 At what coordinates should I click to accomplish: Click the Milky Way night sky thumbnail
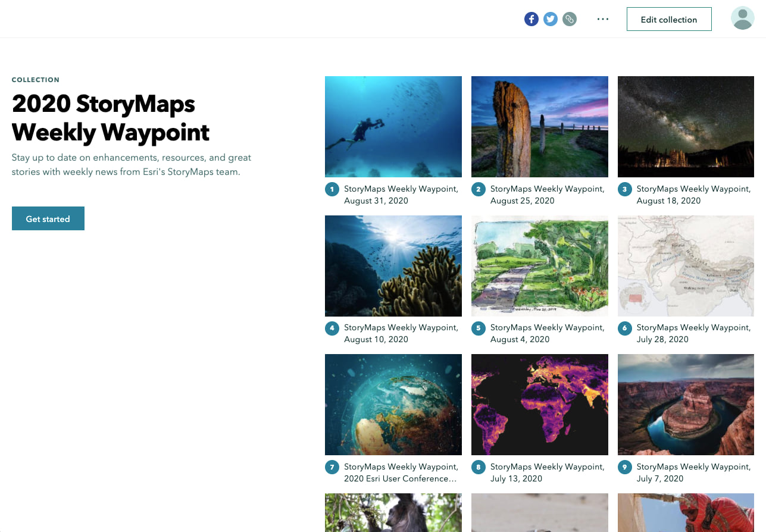pyautogui.click(x=686, y=126)
